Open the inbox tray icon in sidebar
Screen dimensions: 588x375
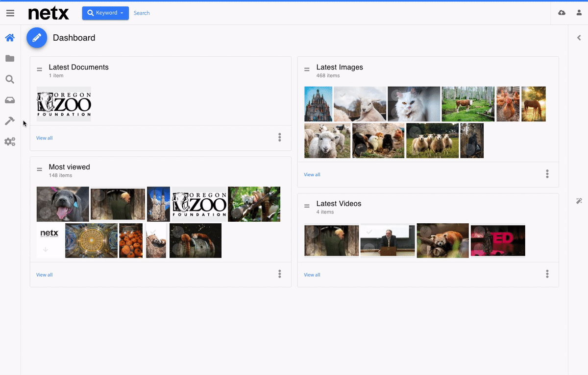pos(10,100)
